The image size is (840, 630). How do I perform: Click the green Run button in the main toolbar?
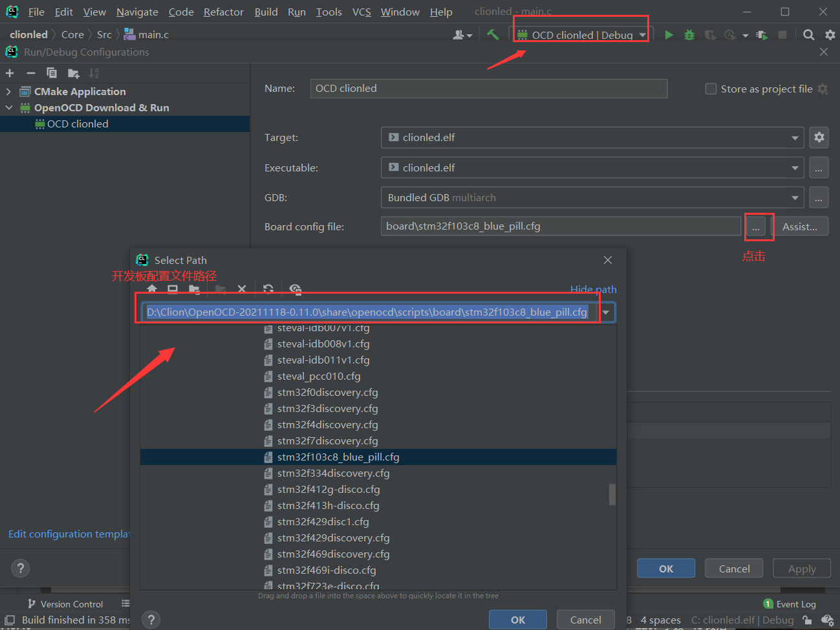point(669,35)
